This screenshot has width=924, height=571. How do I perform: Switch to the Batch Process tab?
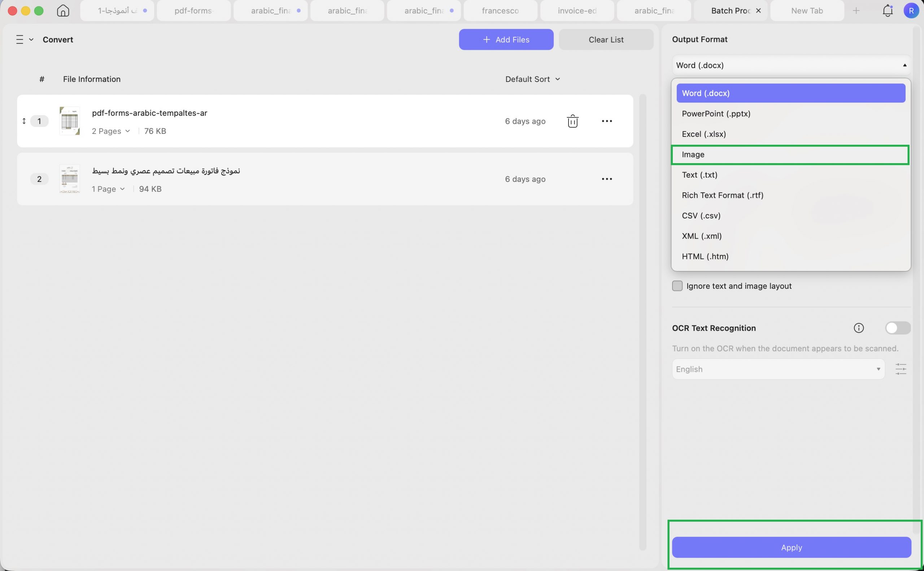pyautogui.click(x=730, y=10)
